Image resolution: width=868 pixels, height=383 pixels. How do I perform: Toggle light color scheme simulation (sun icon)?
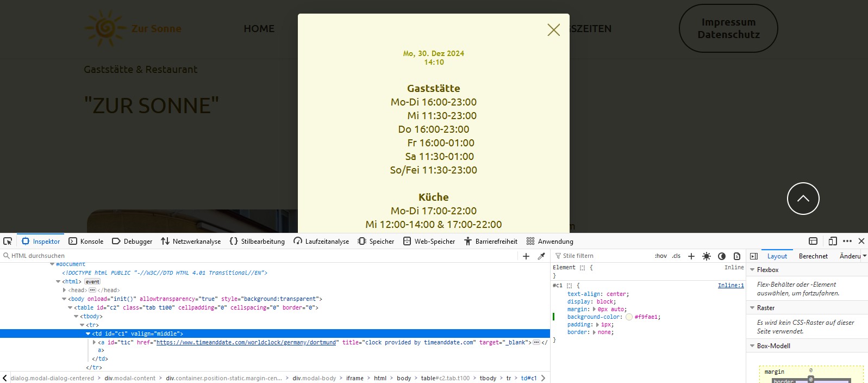[707, 256]
